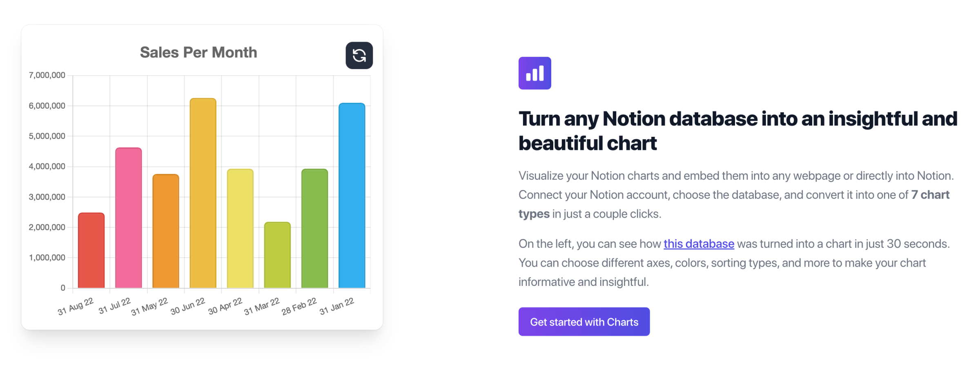Click the 31 Jan 22 axis label
980x388 pixels.
[337, 306]
